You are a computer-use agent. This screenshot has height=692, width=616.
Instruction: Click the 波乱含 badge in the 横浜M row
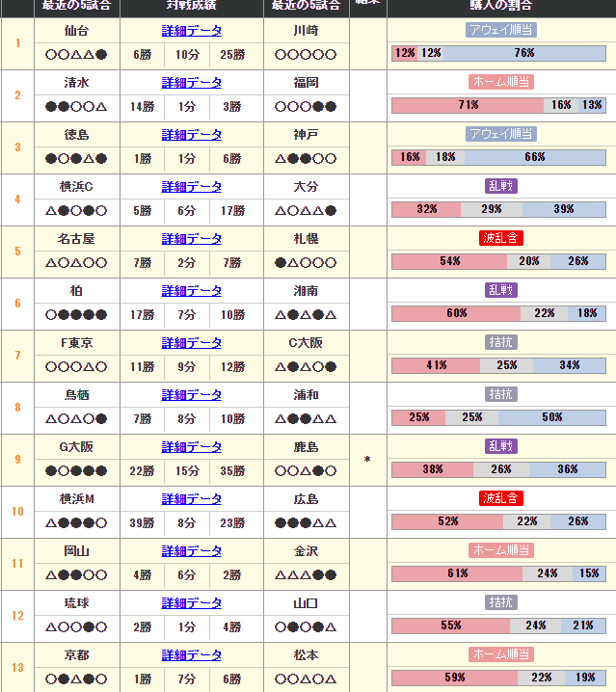[x=501, y=498]
